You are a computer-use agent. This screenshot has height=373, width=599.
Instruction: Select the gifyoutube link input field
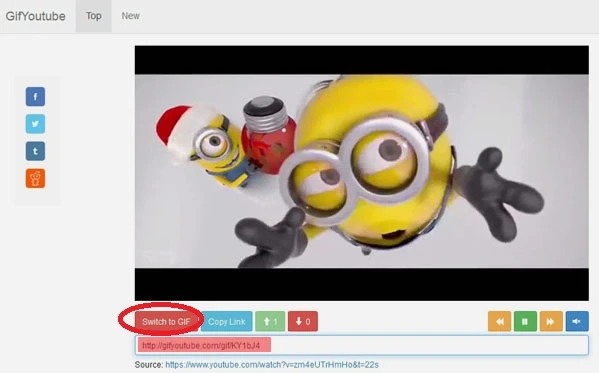click(361, 345)
